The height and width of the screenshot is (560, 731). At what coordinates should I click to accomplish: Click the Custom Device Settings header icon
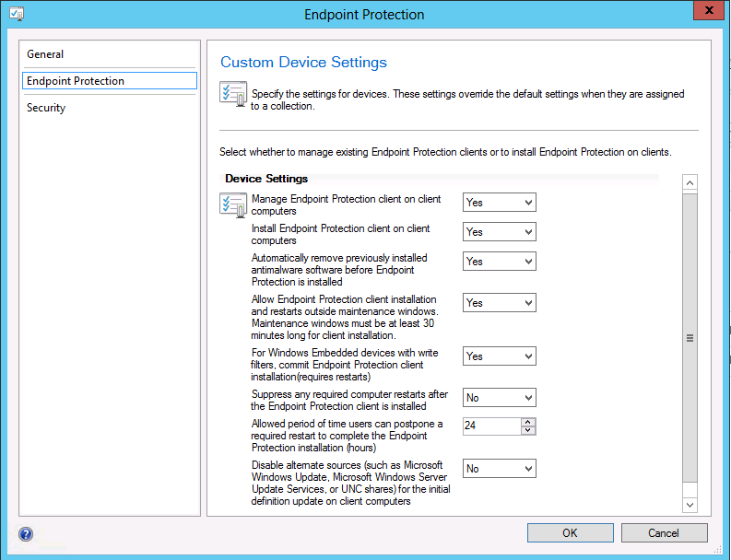click(x=233, y=94)
